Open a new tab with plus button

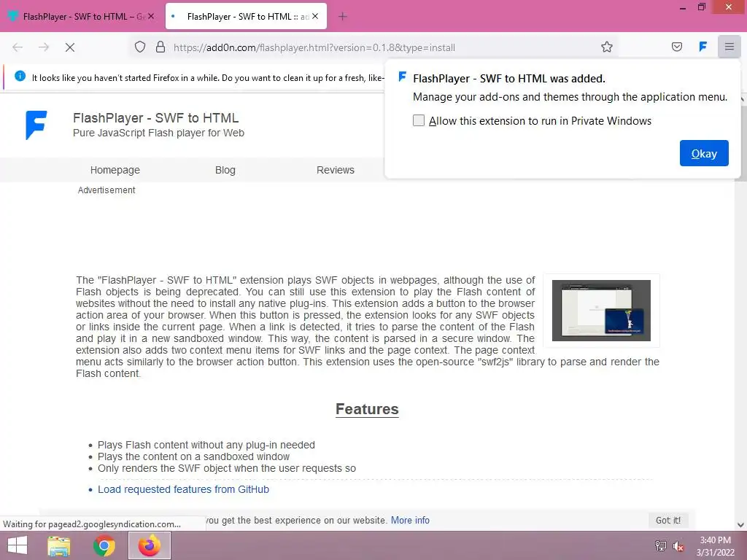[x=343, y=17]
